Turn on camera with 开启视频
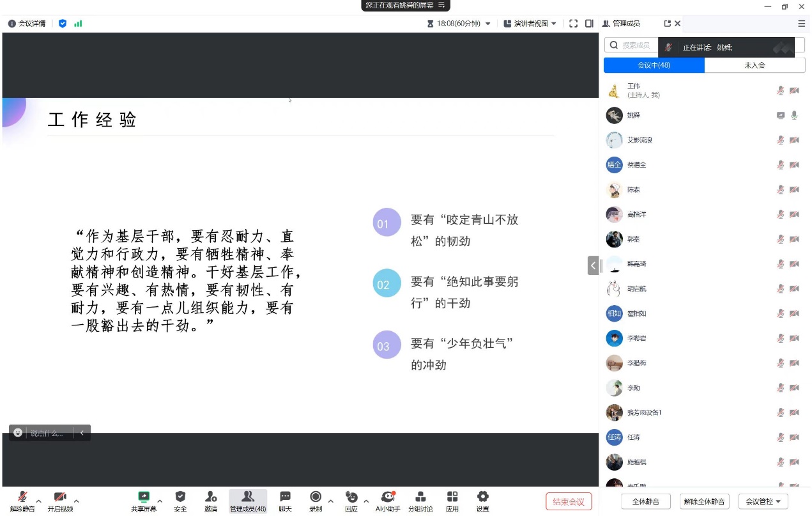812x516 pixels. click(x=60, y=497)
